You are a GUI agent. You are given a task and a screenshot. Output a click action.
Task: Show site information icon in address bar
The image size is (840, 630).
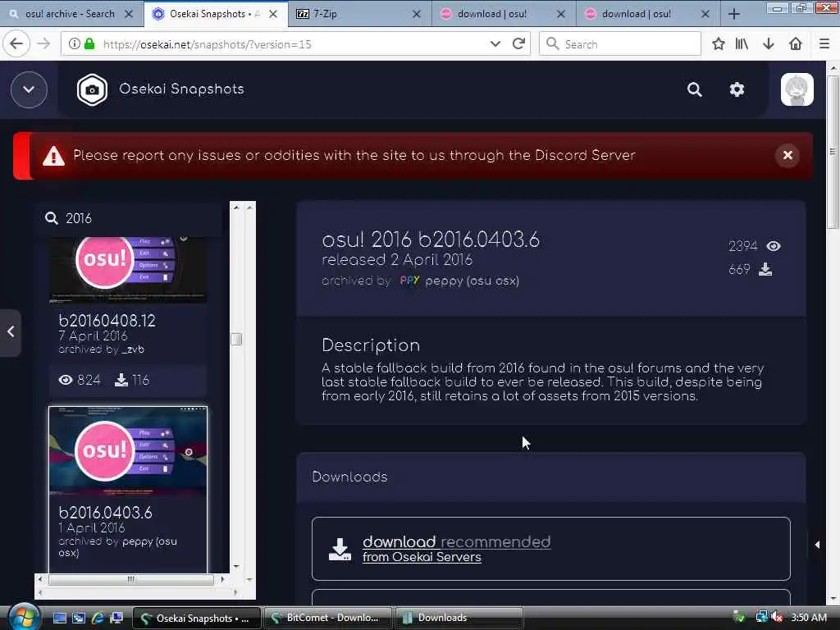pyautogui.click(x=74, y=44)
